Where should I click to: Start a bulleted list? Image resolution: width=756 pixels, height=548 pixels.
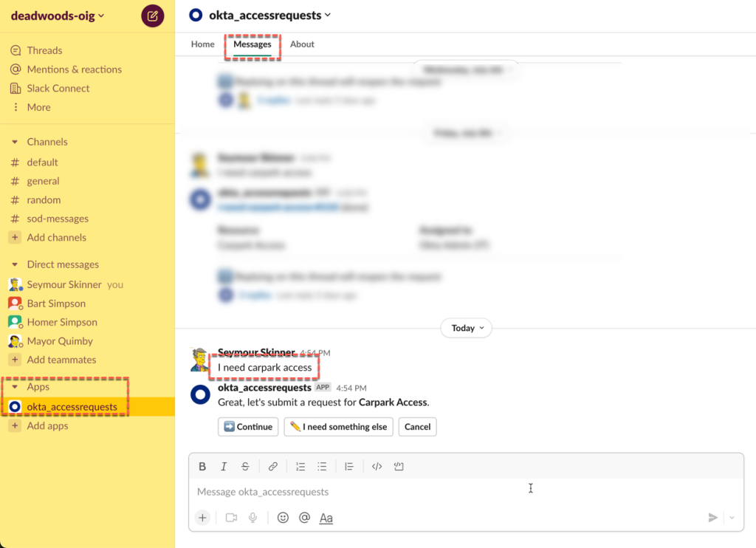(x=322, y=467)
